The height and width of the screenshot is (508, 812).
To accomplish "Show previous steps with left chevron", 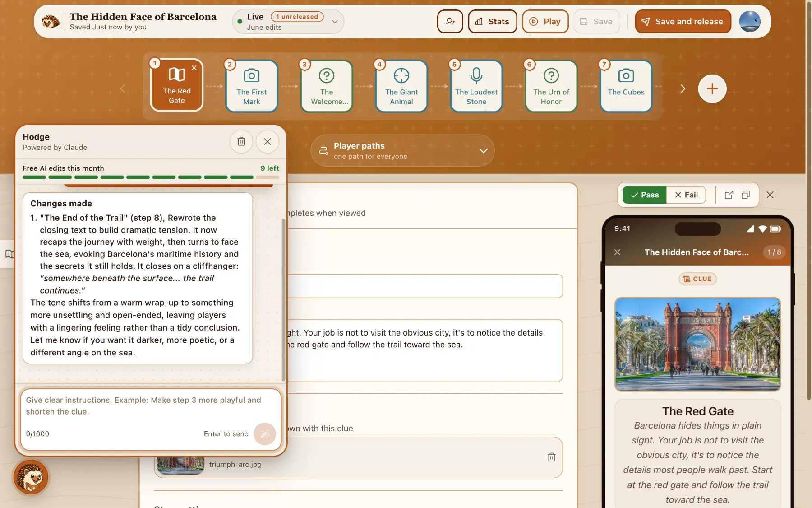I will point(122,89).
